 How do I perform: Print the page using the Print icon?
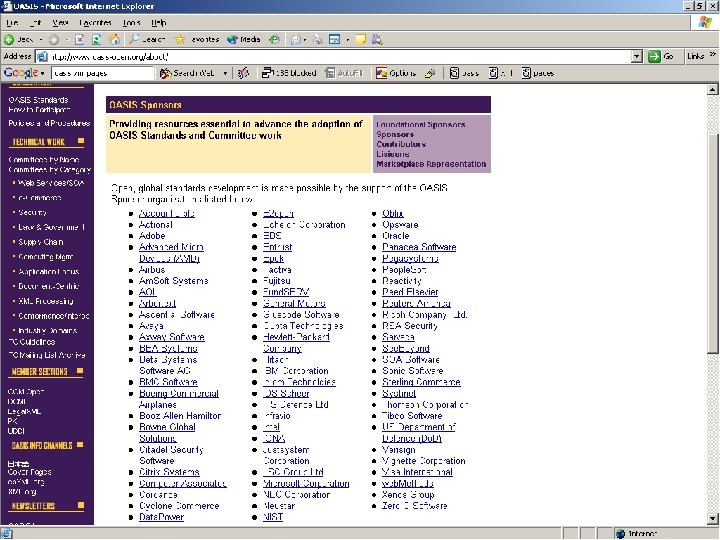tap(317, 39)
